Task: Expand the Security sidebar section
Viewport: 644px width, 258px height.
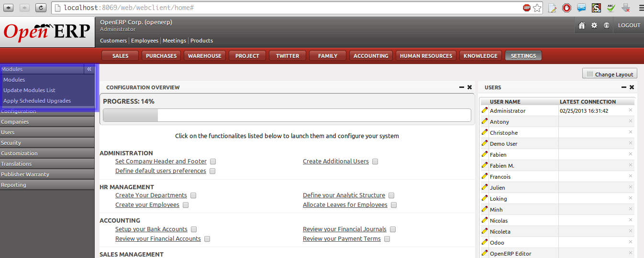Action: pyautogui.click(x=47, y=143)
